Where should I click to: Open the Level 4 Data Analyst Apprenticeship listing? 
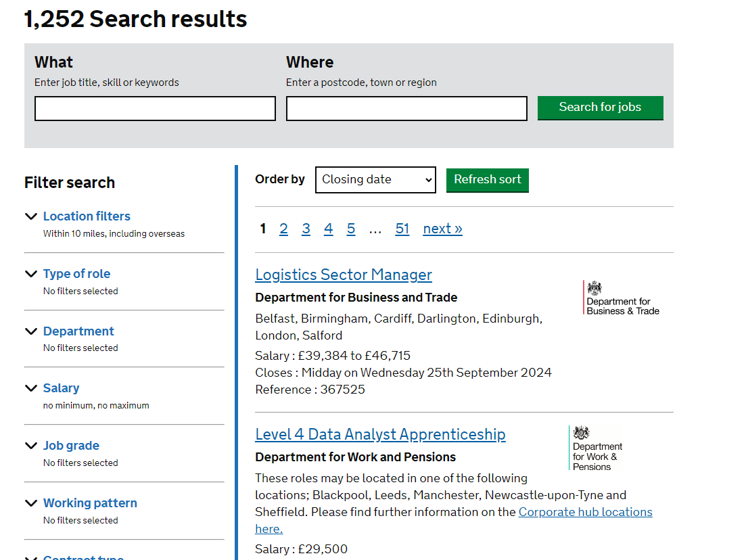coord(380,434)
